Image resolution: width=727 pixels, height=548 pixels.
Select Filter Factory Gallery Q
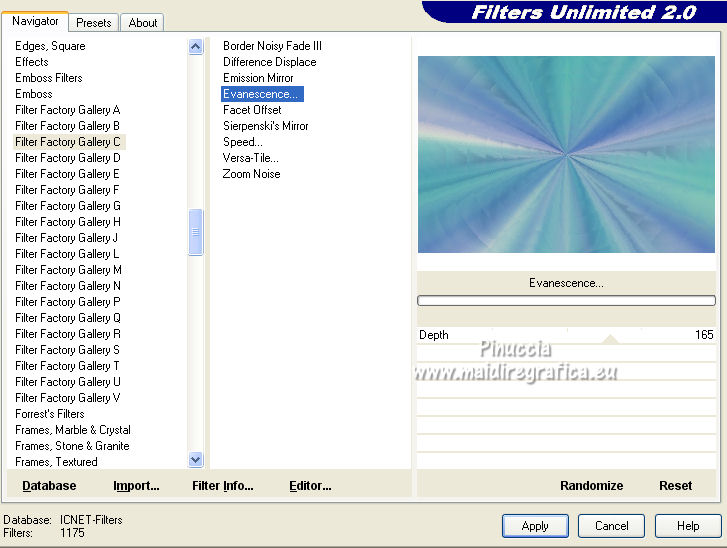pos(68,318)
